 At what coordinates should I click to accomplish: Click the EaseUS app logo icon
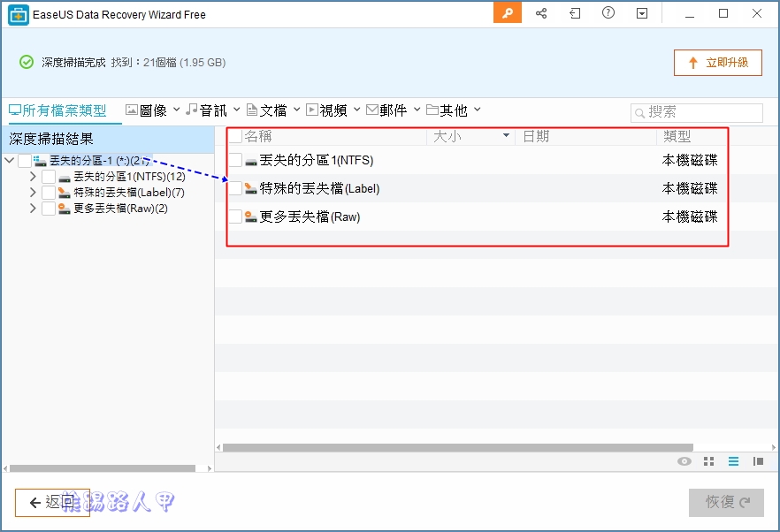19,15
